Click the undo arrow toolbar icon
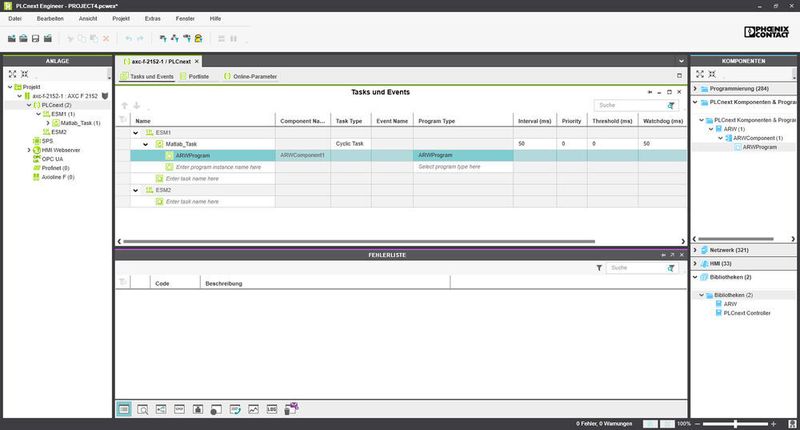Viewport: 800px width, 430px height. click(129, 38)
